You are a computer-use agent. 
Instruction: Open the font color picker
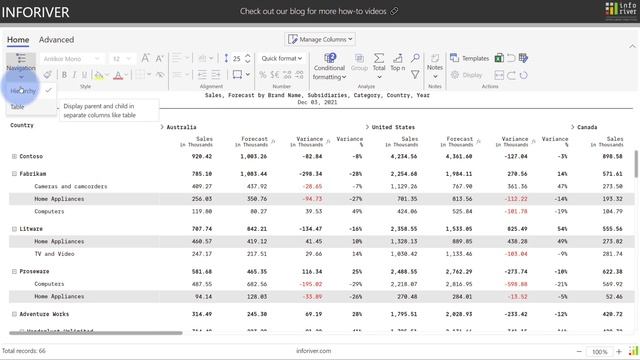[120, 75]
